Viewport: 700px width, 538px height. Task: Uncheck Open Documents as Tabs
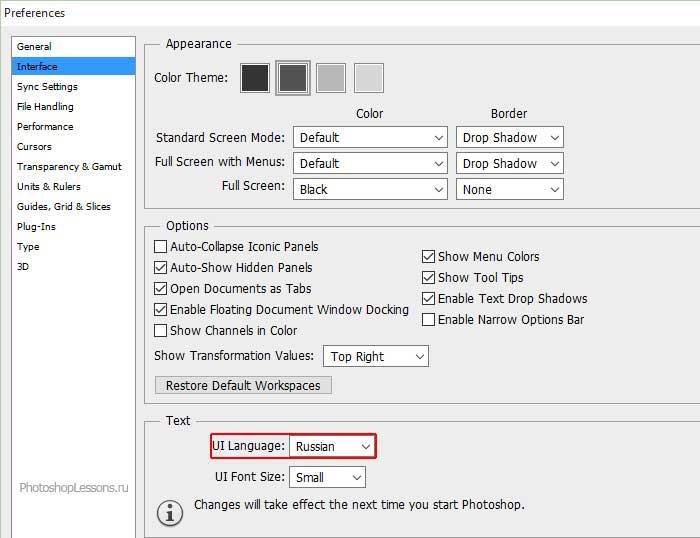(161, 289)
